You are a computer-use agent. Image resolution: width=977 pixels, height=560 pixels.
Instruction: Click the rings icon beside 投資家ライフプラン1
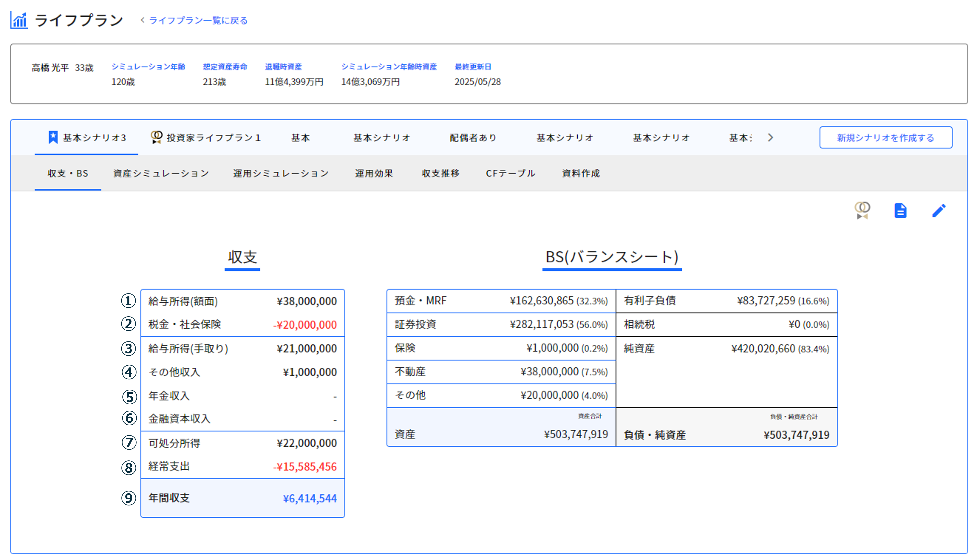pos(156,137)
